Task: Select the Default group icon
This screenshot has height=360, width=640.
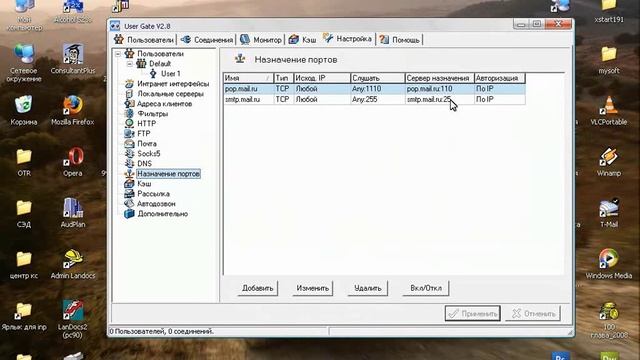Action: [x=141, y=63]
